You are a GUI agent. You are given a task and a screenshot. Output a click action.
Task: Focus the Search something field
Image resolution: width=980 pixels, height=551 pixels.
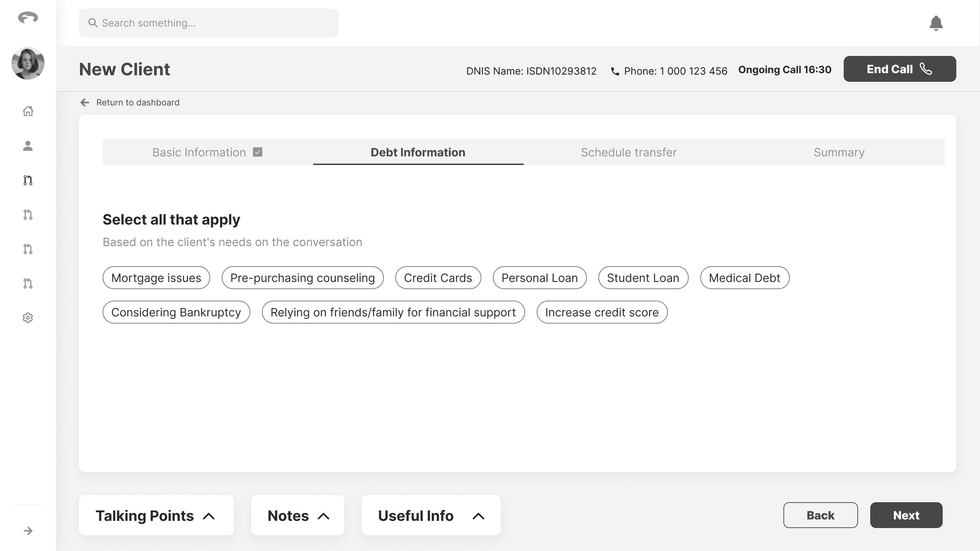coord(208,23)
